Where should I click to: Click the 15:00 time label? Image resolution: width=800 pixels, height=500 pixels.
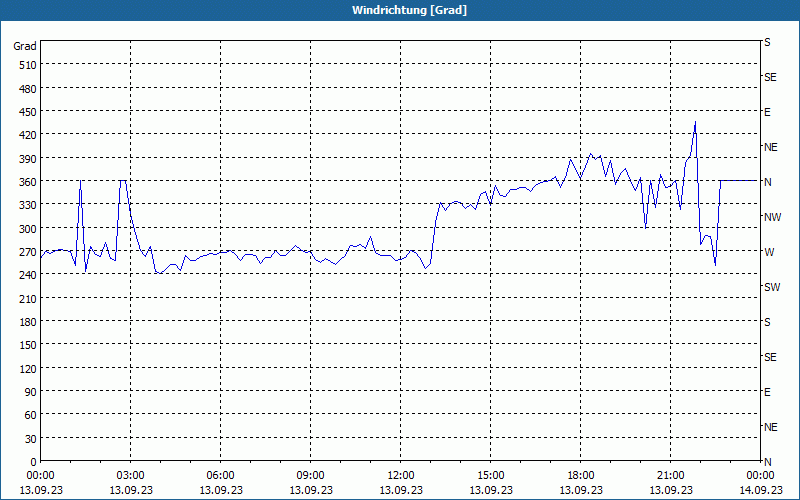click(490, 476)
